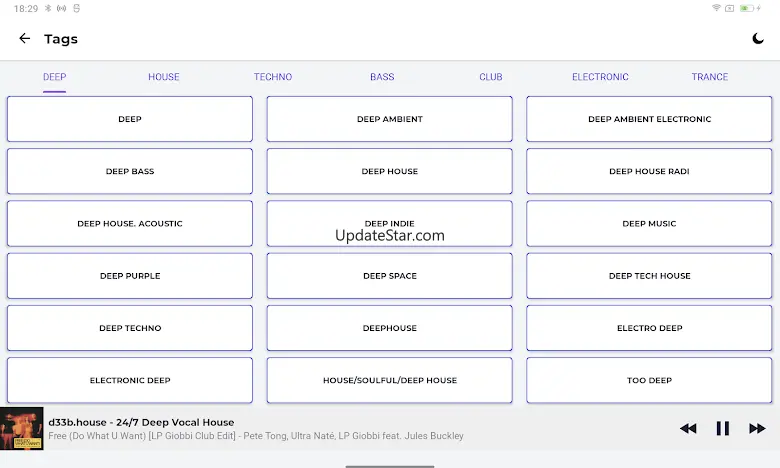
Task: Choose the DEEP AMBIENT tag
Action: 390,119
